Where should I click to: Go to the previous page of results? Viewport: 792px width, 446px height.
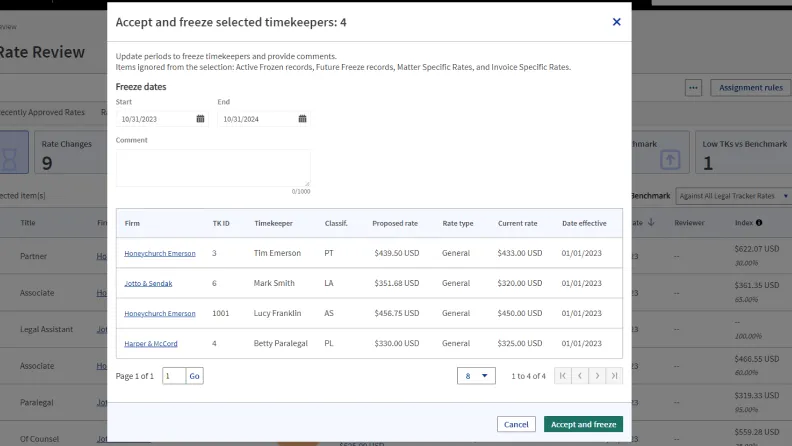(579, 376)
